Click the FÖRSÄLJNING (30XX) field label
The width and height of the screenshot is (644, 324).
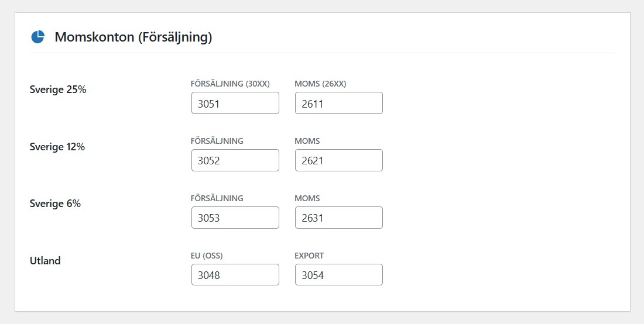pyautogui.click(x=230, y=84)
